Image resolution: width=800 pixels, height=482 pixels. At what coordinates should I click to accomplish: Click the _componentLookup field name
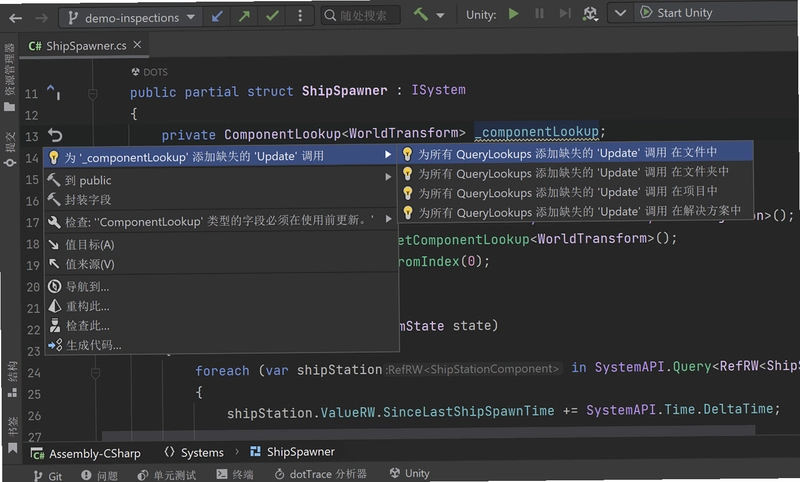537,132
